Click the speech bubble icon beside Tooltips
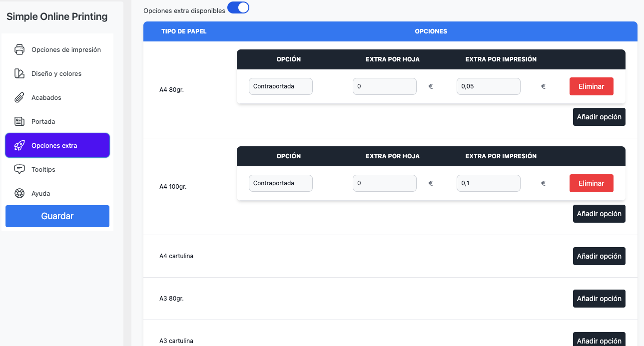The width and height of the screenshot is (644, 346). click(19, 169)
